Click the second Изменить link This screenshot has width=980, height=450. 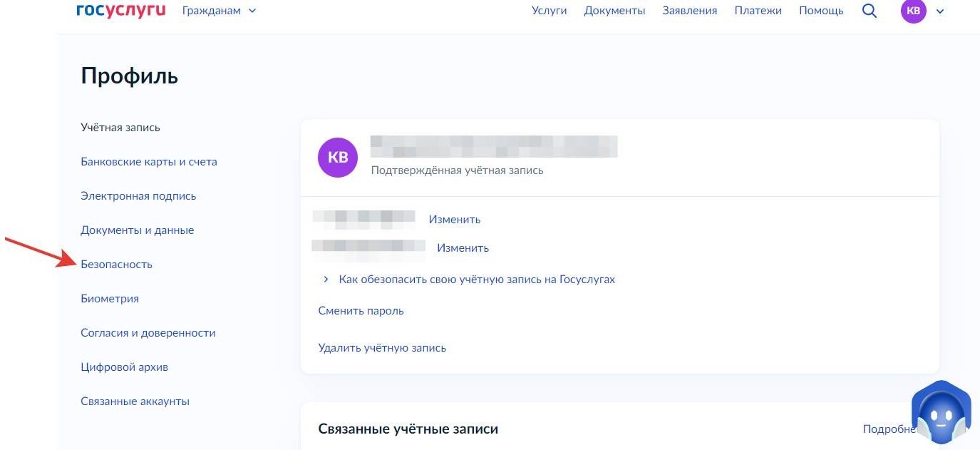coord(463,248)
